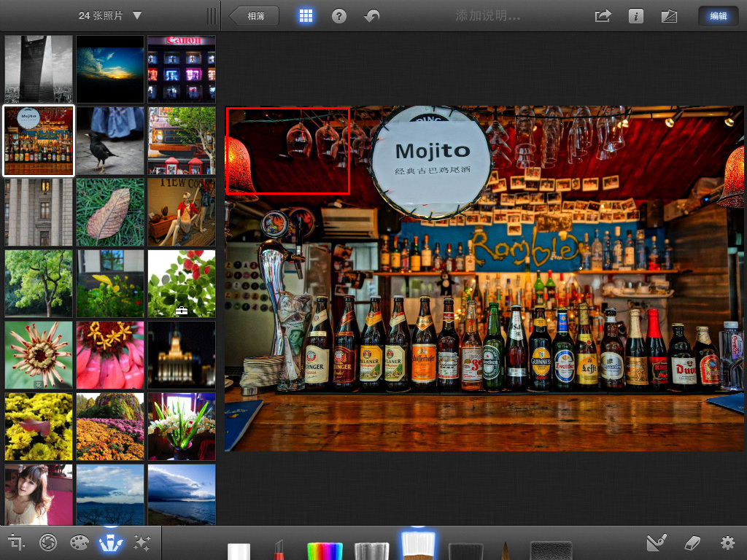This screenshot has width=747, height=560.
Task: Open the Share menu
Action: 603,16
